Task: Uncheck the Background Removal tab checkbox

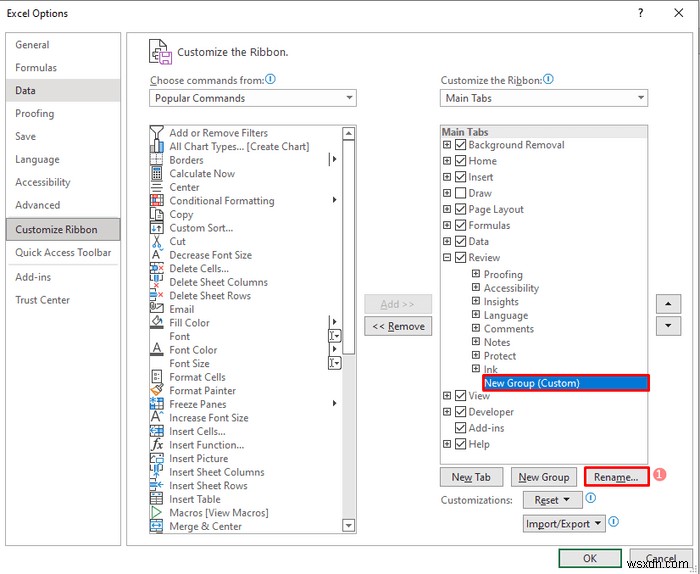Action: coord(460,145)
